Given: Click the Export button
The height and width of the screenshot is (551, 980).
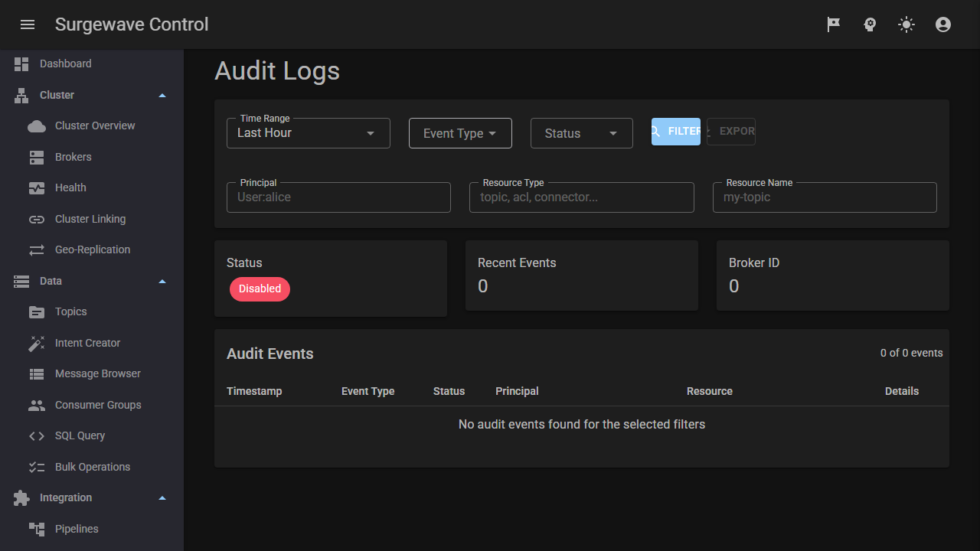Looking at the screenshot, I should click(731, 132).
